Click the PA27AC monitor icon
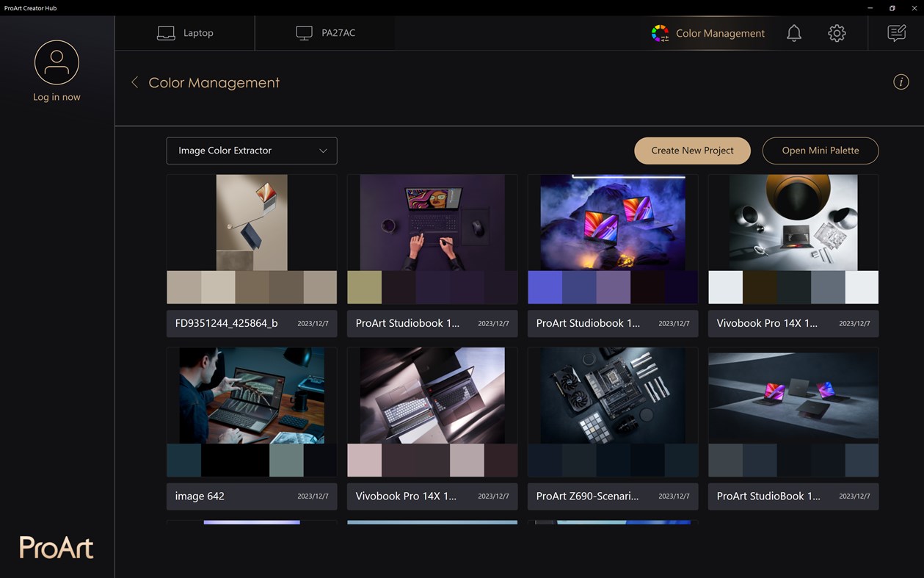 click(304, 33)
